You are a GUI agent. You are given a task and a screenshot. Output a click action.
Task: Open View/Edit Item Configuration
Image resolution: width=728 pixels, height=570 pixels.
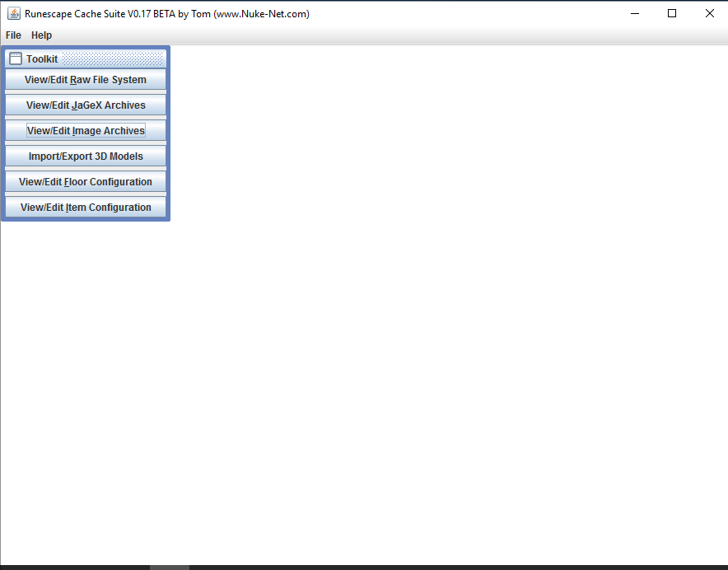pos(86,208)
